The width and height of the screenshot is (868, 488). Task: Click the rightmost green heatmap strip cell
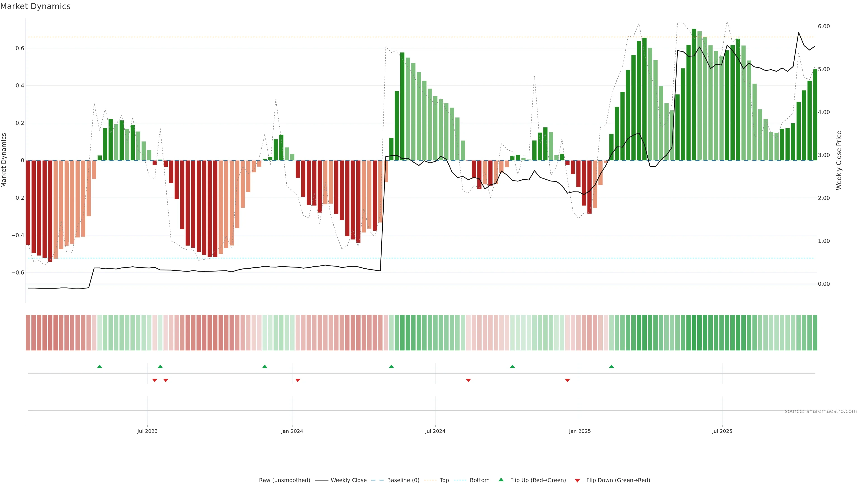click(x=815, y=333)
